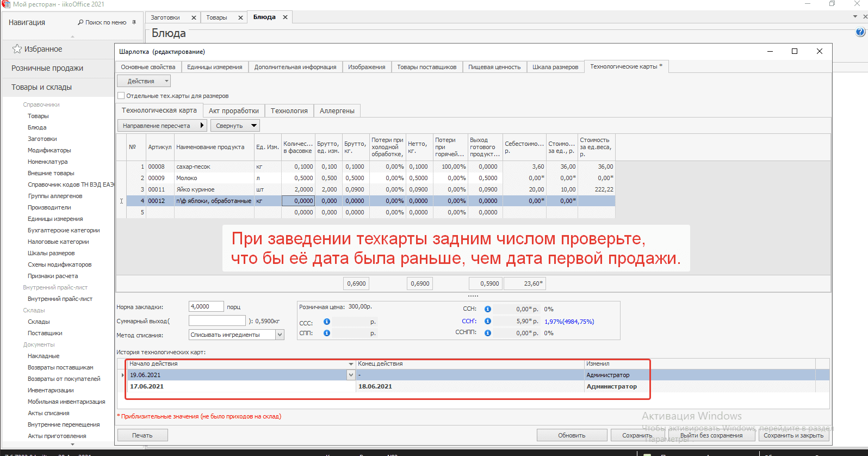Click the Наименование продукта column header
Screen dimensions: 868x456
[x=214, y=147]
